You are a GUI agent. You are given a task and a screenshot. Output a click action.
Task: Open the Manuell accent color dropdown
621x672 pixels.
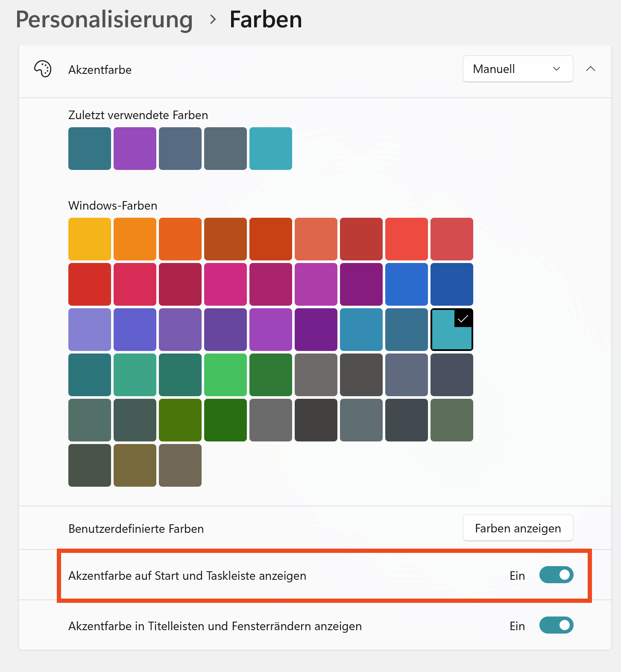point(517,69)
